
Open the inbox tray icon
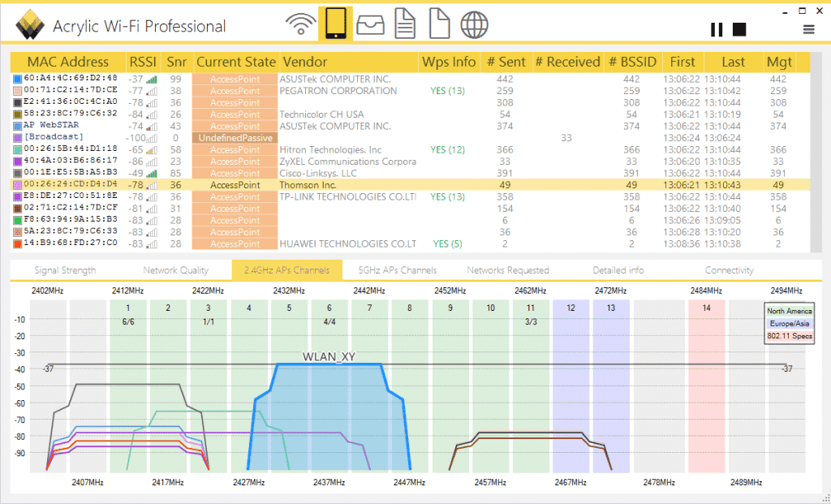370,25
